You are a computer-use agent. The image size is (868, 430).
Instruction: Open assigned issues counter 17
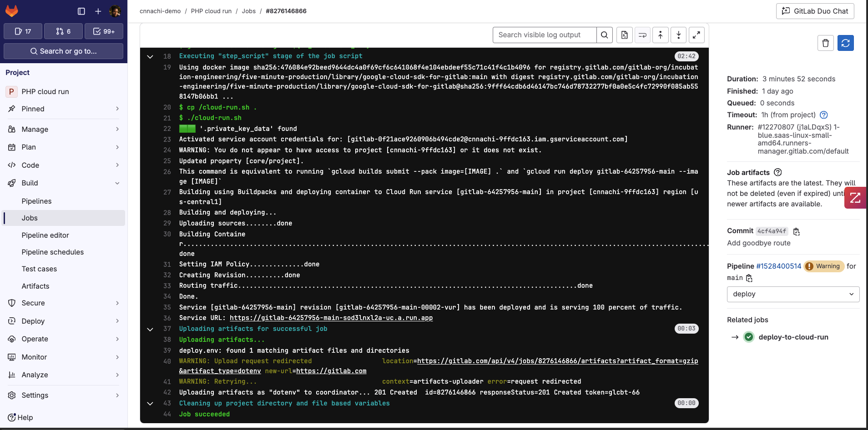(23, 31)
